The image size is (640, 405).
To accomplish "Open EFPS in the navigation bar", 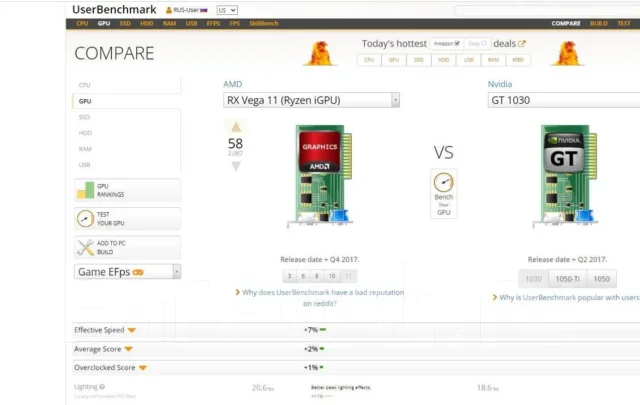I will coord(213,24).
